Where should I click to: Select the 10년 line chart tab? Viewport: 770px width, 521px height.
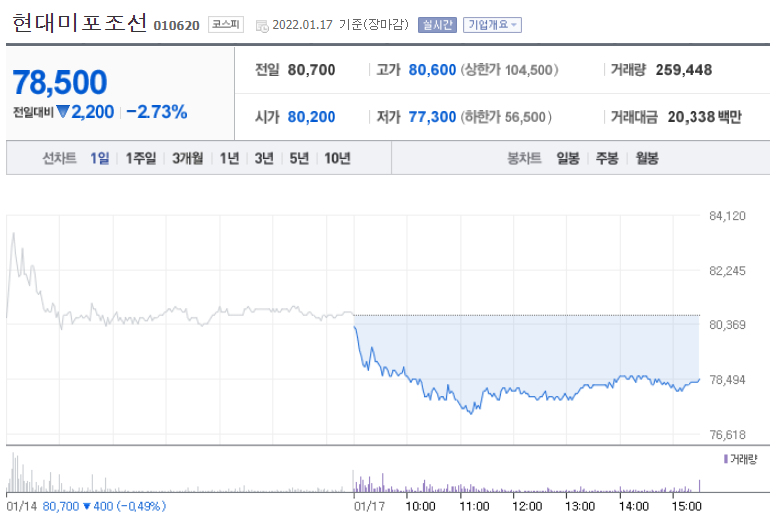(337, 158)
